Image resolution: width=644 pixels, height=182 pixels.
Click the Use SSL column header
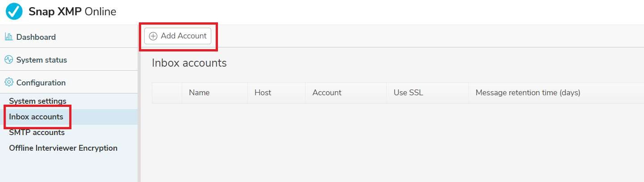tap(408, 93)
